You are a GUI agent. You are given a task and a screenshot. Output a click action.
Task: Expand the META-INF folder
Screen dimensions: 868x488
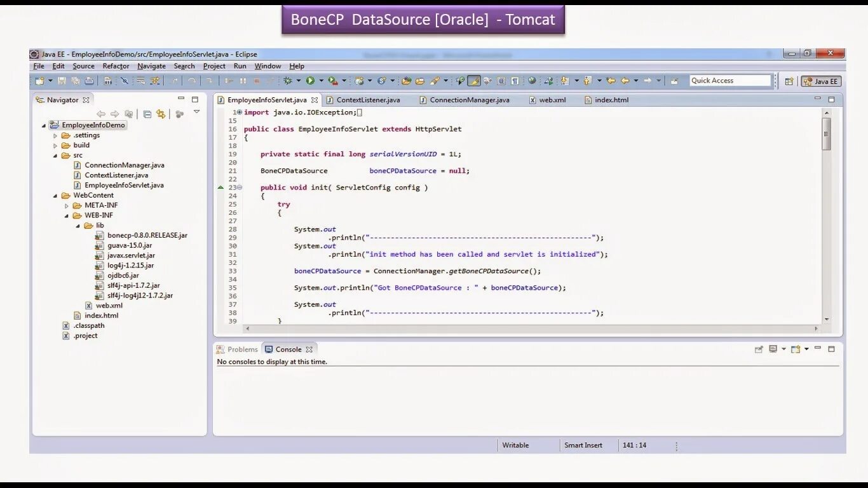[x=67, y=206]
